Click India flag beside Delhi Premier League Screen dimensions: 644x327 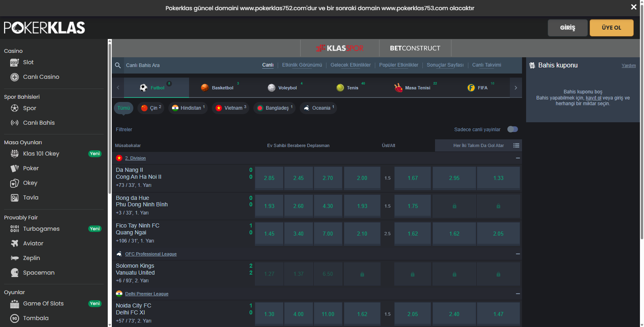119,294
